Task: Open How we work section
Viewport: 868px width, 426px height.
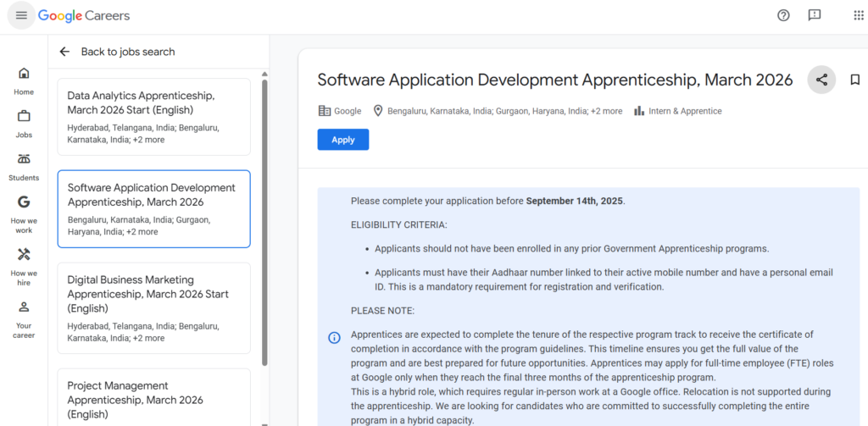Action: point(24,214)
